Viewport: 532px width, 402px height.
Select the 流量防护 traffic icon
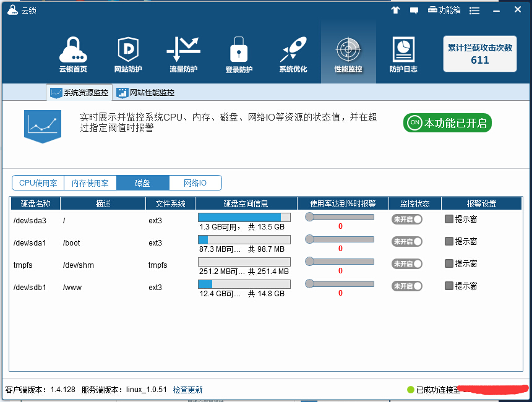click(x=183, y=54)
